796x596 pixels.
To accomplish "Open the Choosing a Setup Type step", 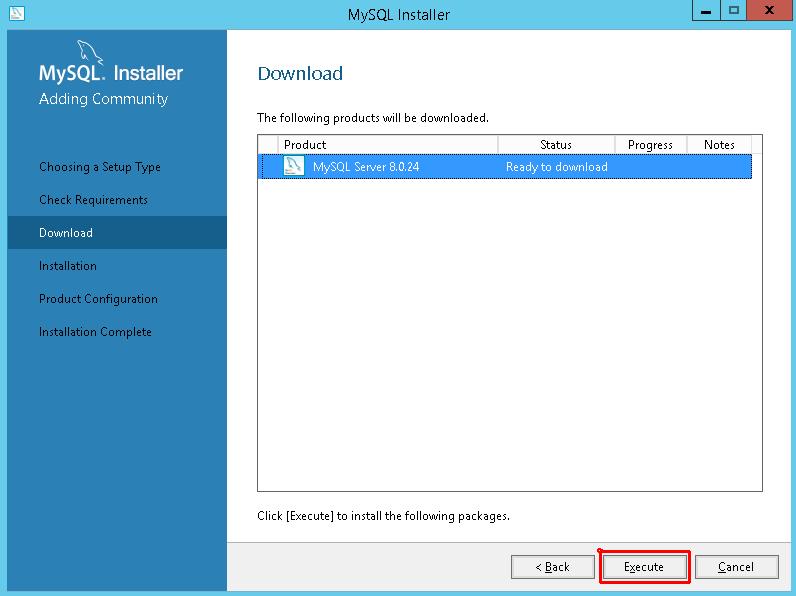I will [100, 167].
